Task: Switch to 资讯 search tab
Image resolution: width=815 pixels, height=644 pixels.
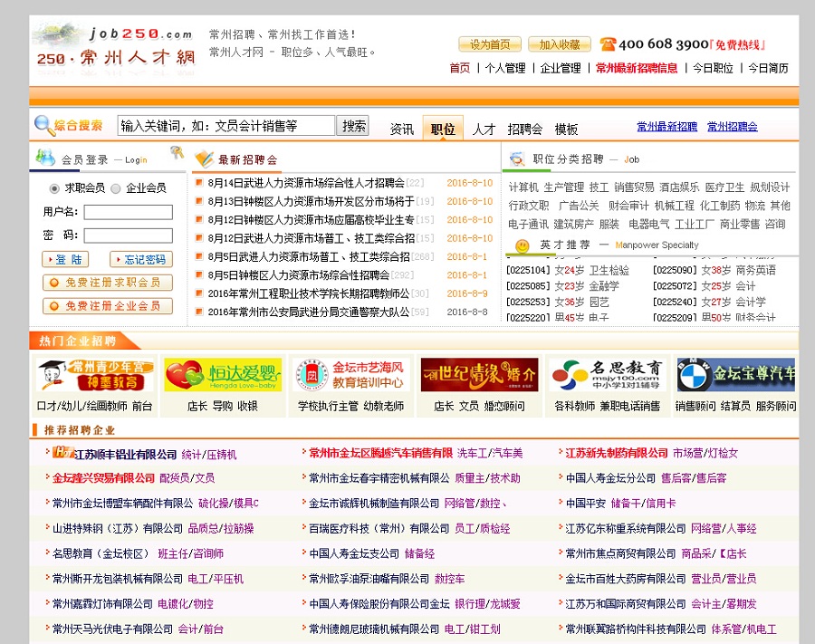Action: tap(402, 129)
